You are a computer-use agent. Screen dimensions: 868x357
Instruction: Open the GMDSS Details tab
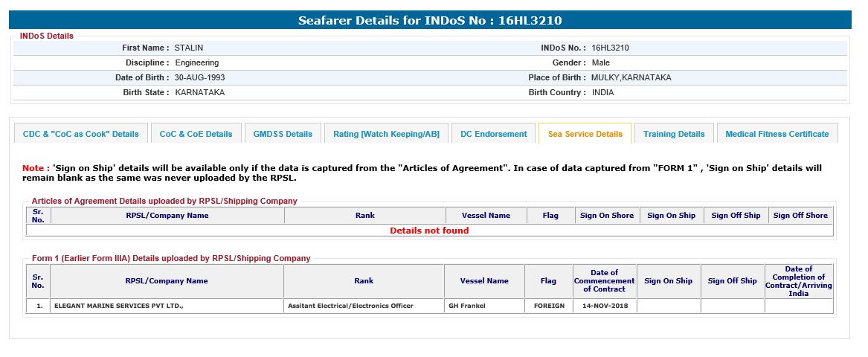[x=283, y=134]
